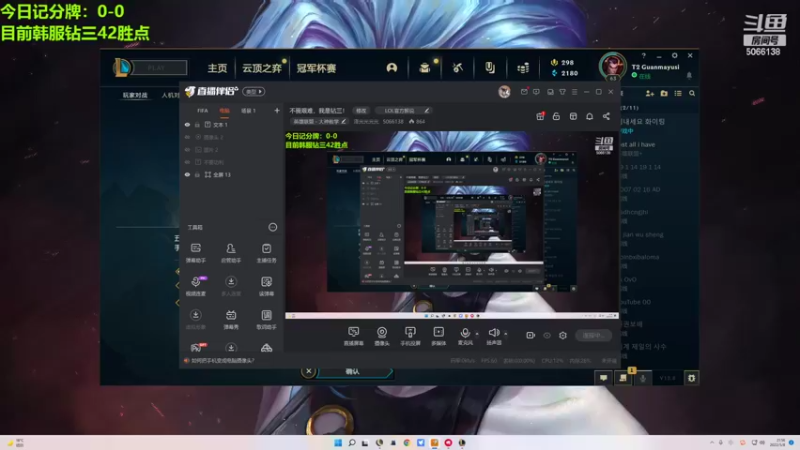This screenshot has height=450, width=800.
Task: Click the 修改 button beside the stream title
Action: click(x=361, y=111)
